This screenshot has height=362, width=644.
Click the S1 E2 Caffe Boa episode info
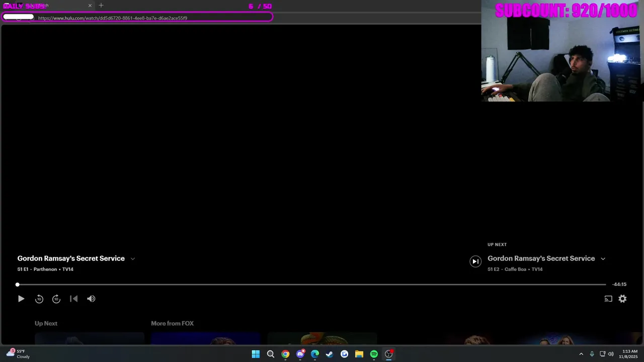tap(515, 269)
